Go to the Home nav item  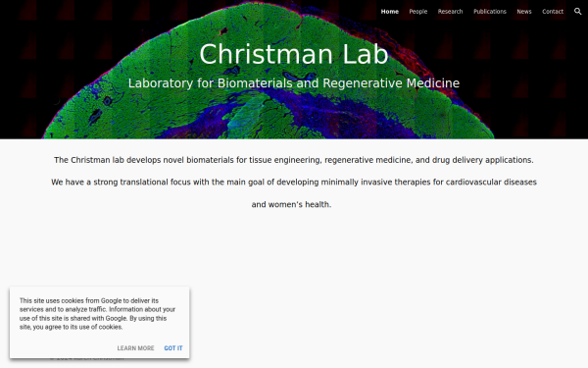[390, 12]
